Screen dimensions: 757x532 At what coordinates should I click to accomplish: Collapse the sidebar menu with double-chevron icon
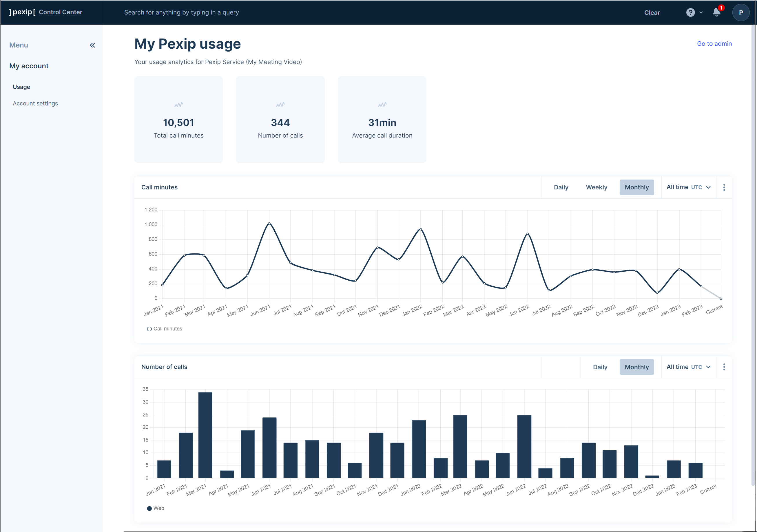(x=92, y=45)
